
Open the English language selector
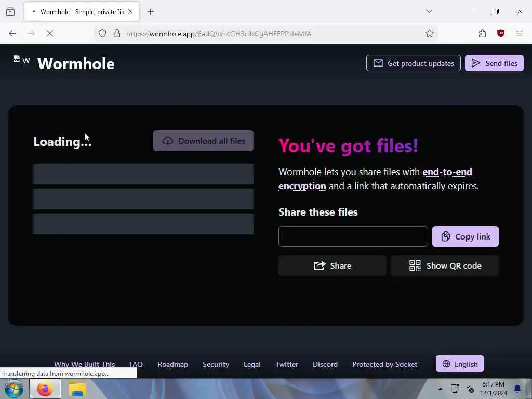(x=460, y=364)
